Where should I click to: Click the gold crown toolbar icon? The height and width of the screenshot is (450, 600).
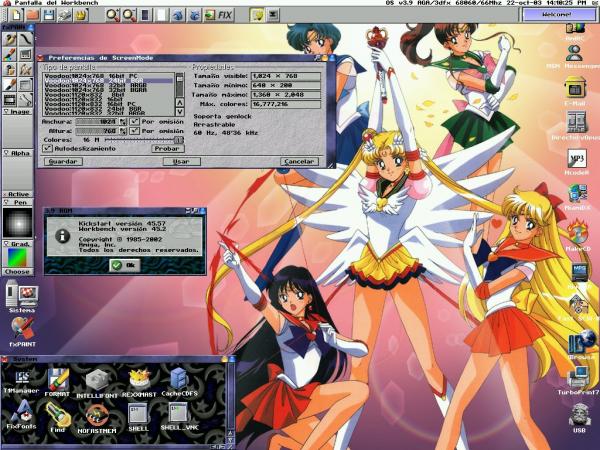81,15
